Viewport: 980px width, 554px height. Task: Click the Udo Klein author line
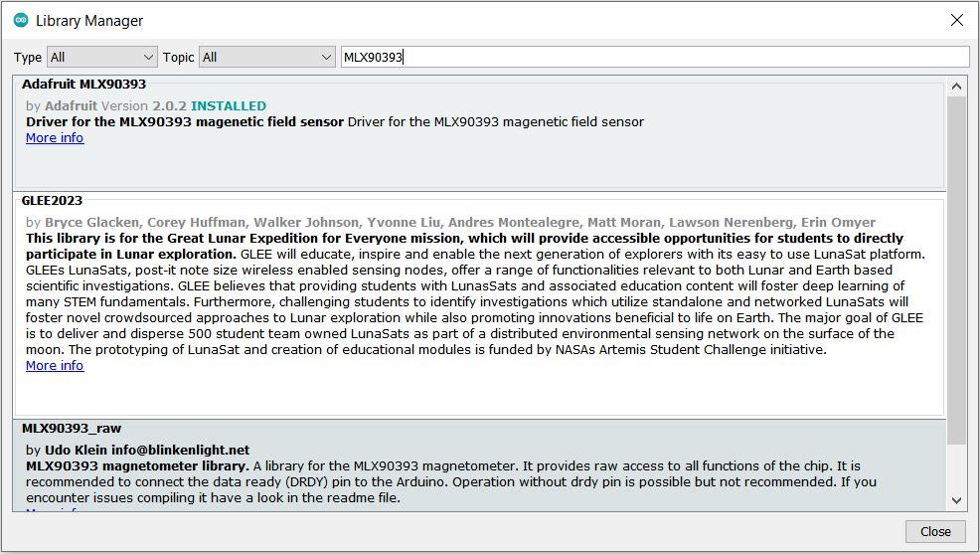tap(137, 450)
